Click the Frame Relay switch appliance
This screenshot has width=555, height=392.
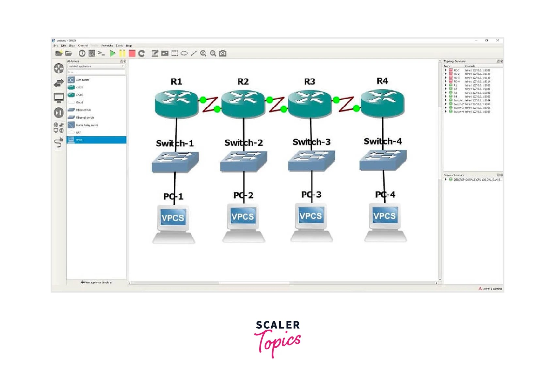click(87, 125)
